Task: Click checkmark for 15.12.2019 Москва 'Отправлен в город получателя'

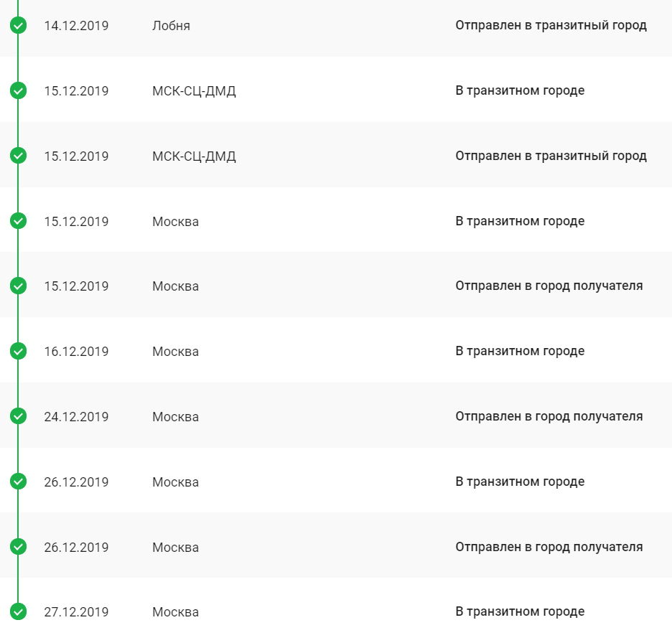Action: pyautogui.click(x=19, y=286)
